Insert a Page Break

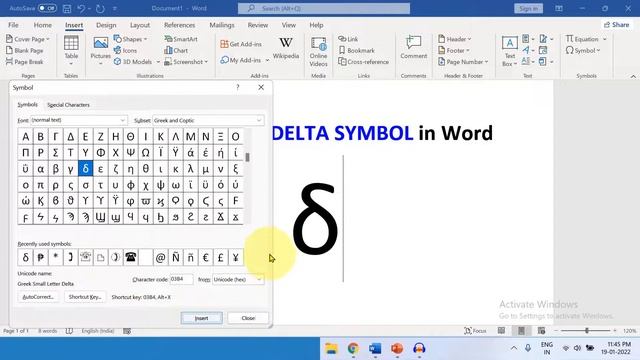coord(24,62)
